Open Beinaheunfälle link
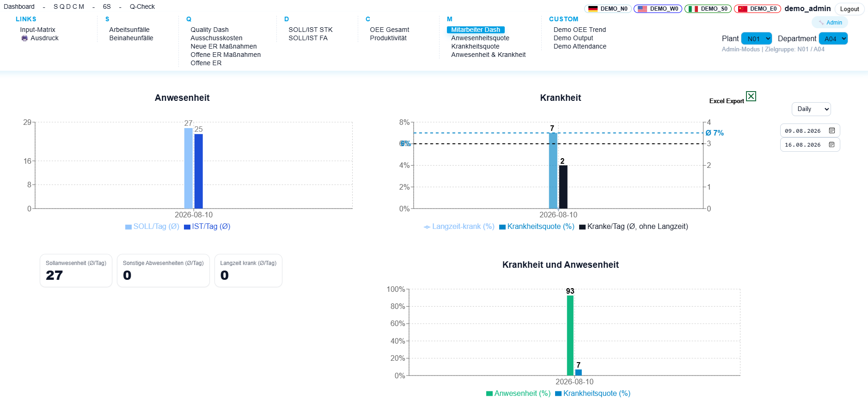The image size is (868, 413). click(131, 38)
